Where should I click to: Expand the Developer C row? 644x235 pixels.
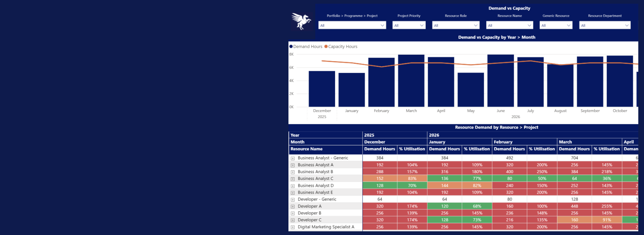click(x=292, y=220)
